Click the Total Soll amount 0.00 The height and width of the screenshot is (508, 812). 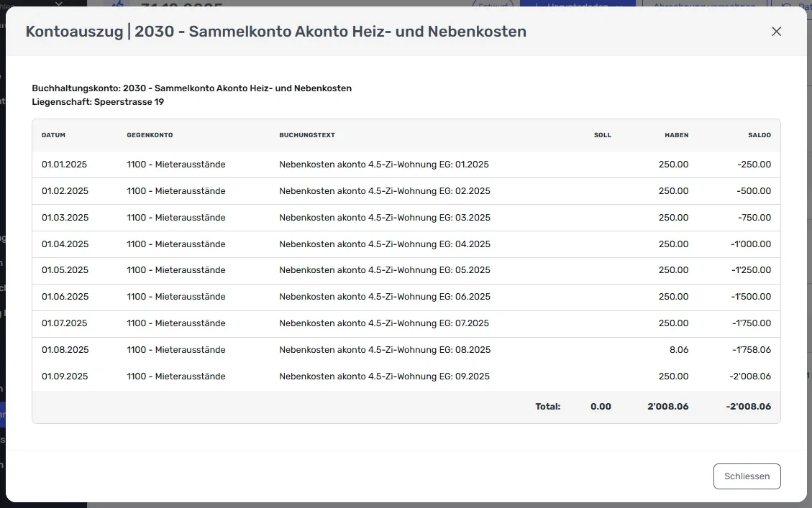(x=601, y=407)
